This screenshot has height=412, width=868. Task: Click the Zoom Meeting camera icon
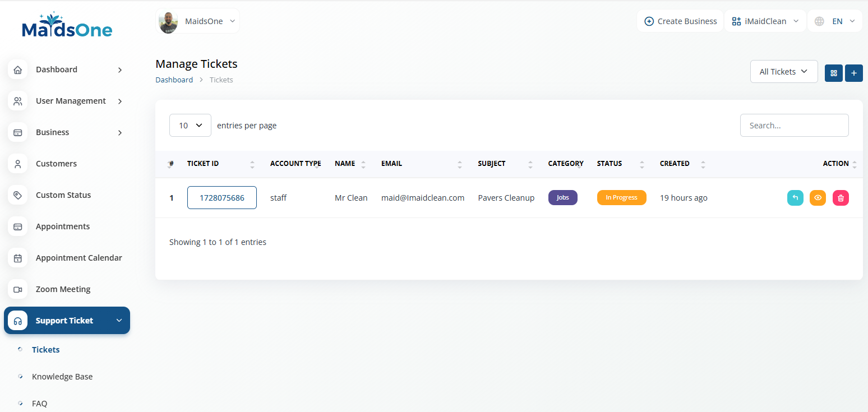18,290
